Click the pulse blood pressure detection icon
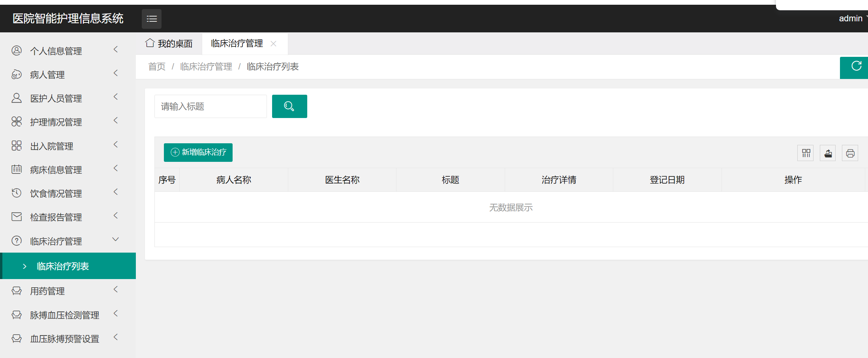 tap(17, 315)
